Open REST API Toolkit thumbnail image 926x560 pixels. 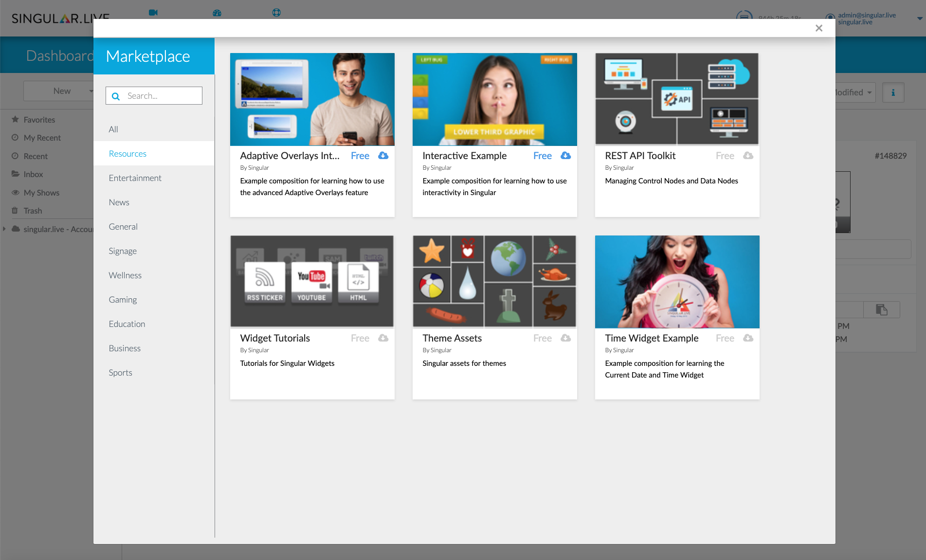coord(677,99)
